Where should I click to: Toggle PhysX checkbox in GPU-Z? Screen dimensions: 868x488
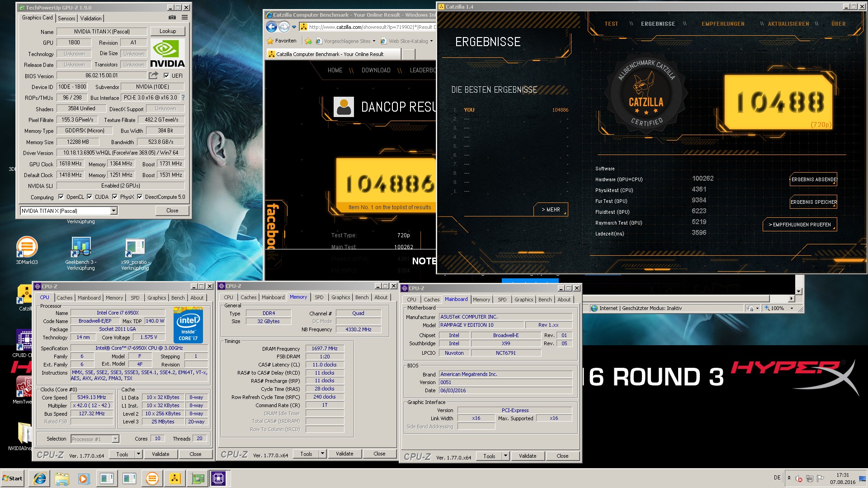pyautogui.click(x=115, y=197)
